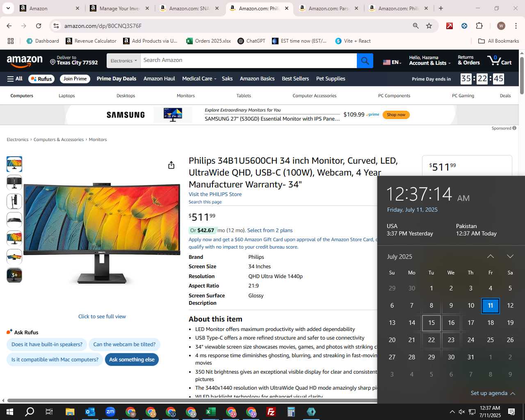525x420 pixels.
Task: Open Outlook from the taskbar
Action: [x=90, y=412]
